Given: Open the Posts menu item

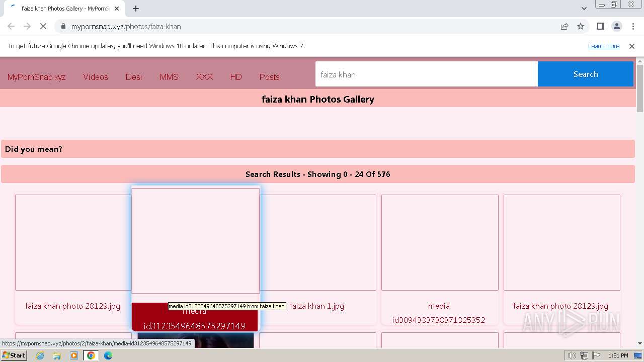Looking at the screenshot, I should 269,77.
